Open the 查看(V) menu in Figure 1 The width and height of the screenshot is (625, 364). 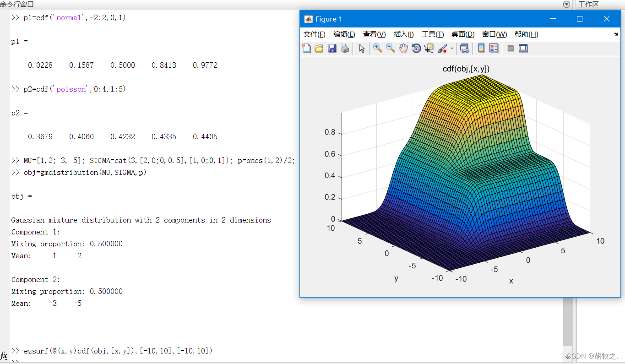375,34
